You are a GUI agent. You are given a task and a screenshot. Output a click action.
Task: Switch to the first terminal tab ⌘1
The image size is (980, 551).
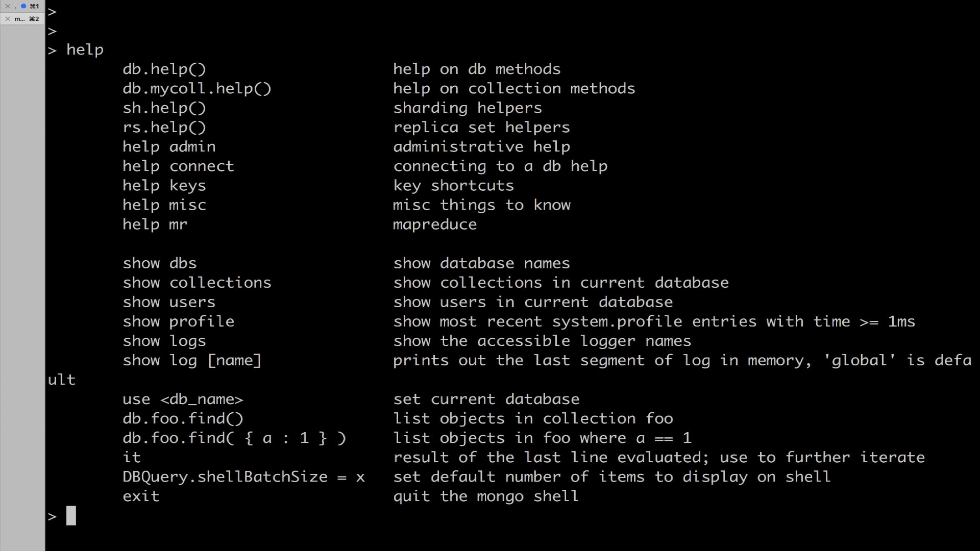[34, 6]
